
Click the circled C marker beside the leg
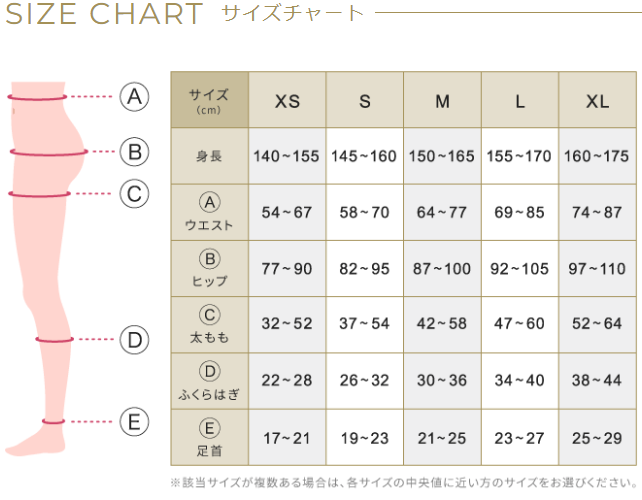pyautogui.click(x=134, y=193)
